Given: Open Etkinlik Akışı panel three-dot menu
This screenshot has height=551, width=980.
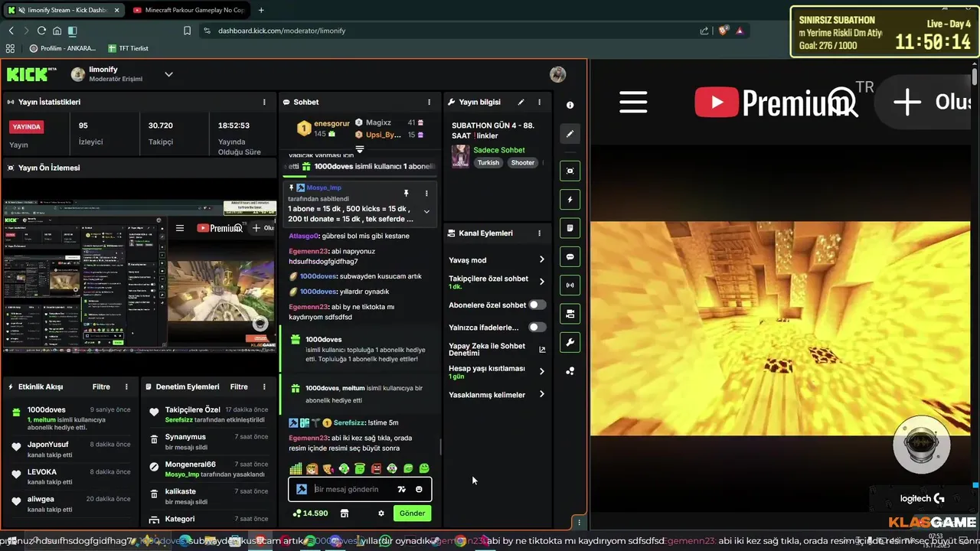Looking at the screenshot, I should [126, 386].
